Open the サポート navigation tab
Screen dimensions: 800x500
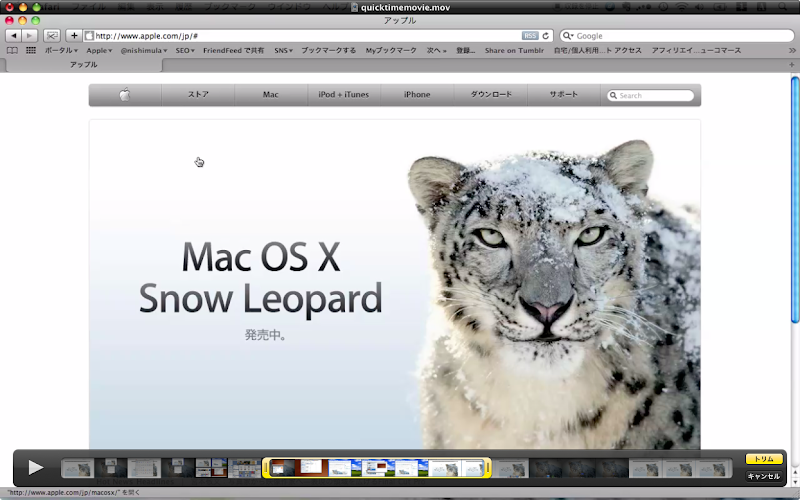(x=563, y=94)
